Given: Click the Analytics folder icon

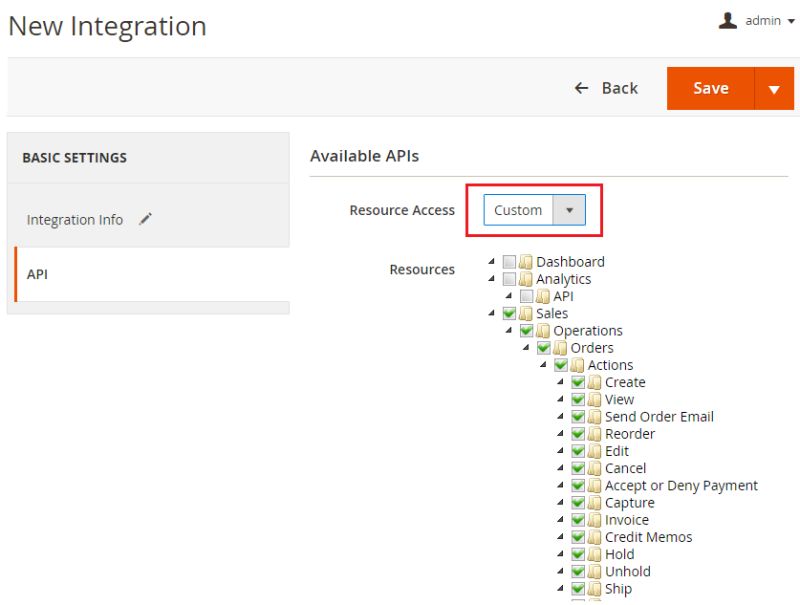Looking at the screenshot, I should coord(526,279).
